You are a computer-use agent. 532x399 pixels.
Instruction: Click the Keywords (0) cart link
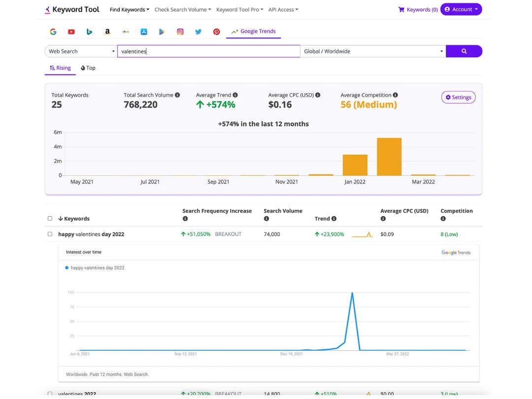click(418, 9)
